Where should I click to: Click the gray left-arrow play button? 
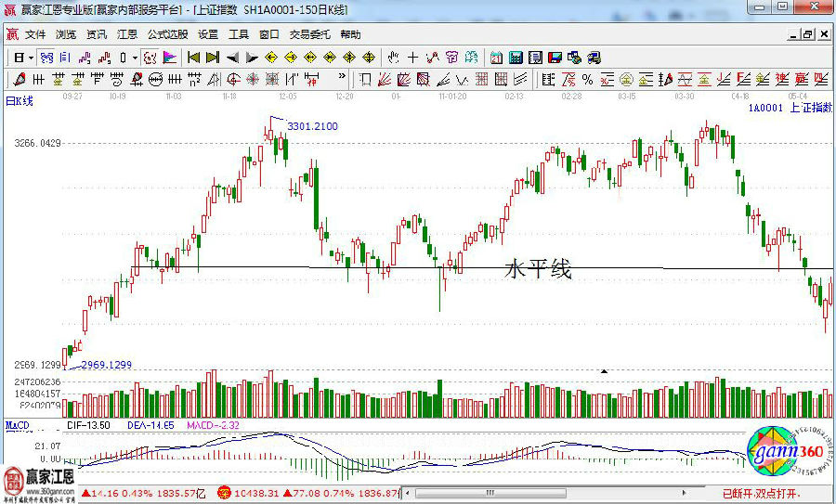pos(232,58)
